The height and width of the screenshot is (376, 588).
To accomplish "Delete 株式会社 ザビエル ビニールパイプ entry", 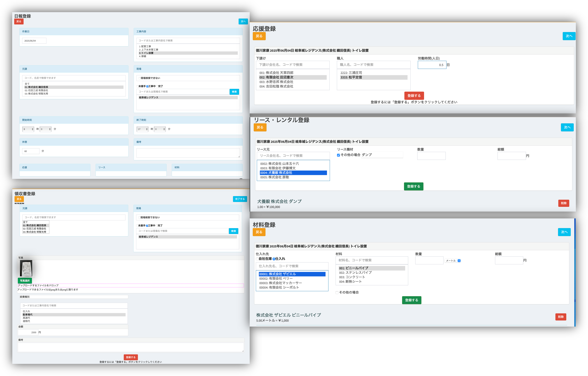I will tap(561, 317).
